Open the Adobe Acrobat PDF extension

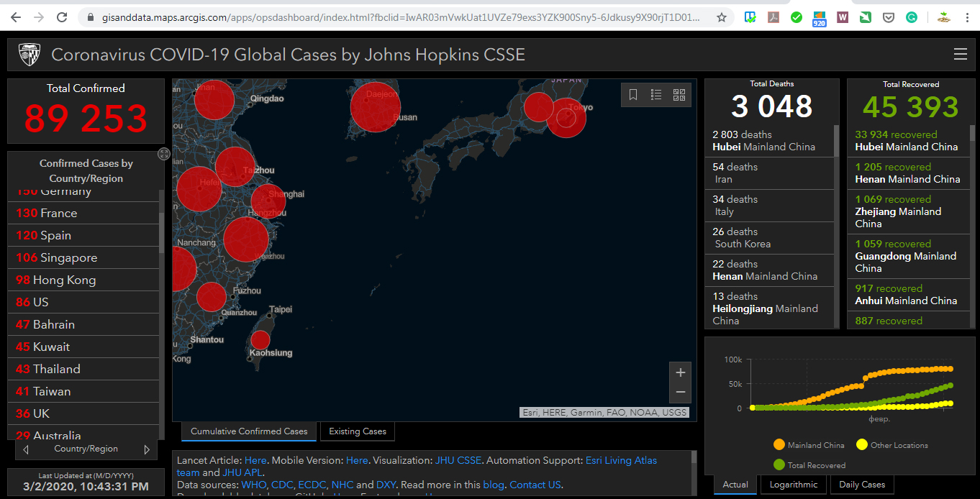[773, 17]
